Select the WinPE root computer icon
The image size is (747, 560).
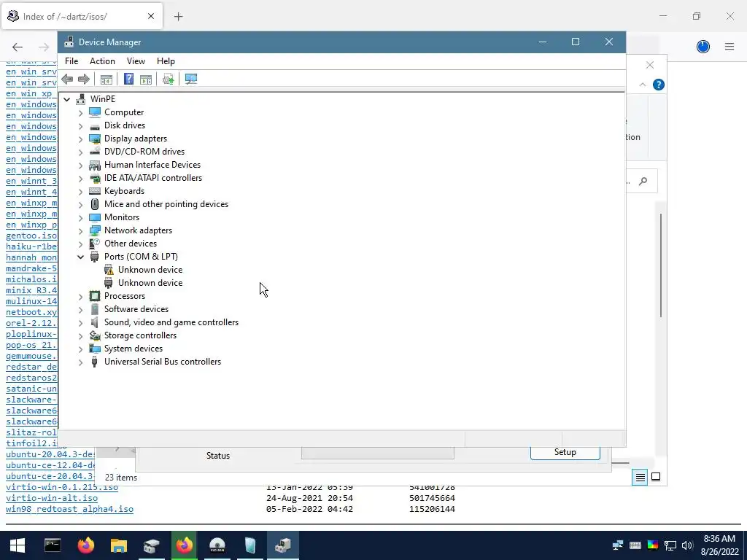click(81, 99)
